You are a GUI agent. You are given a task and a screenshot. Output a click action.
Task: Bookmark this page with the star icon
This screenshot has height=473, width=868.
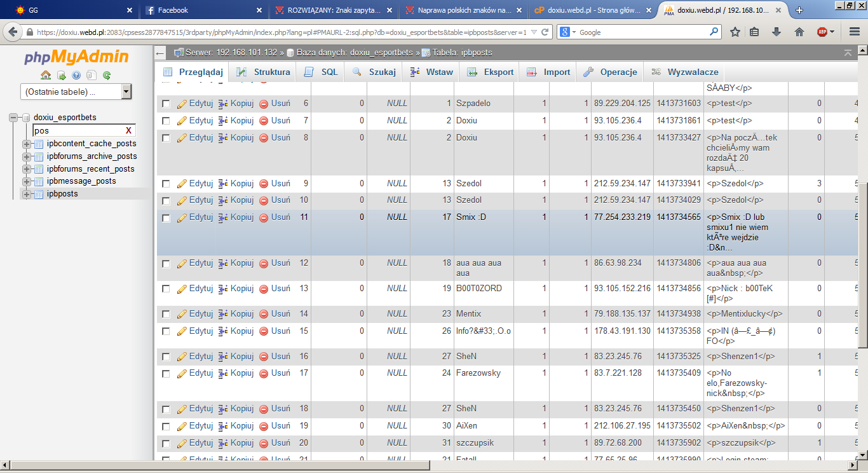735,32
